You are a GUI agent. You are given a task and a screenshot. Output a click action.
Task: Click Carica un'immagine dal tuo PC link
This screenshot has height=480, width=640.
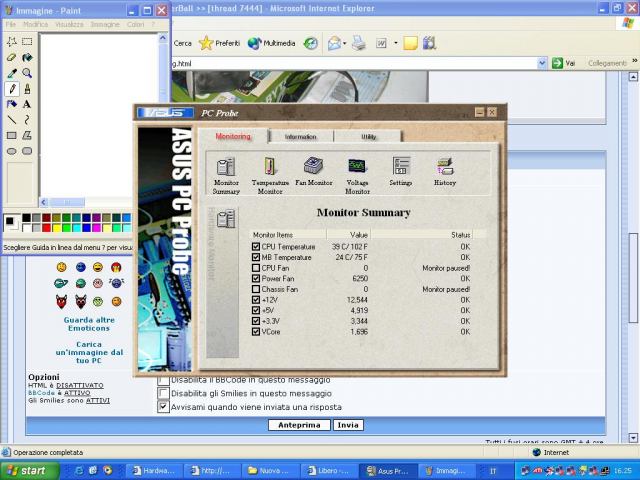click(x=89, y=352)
